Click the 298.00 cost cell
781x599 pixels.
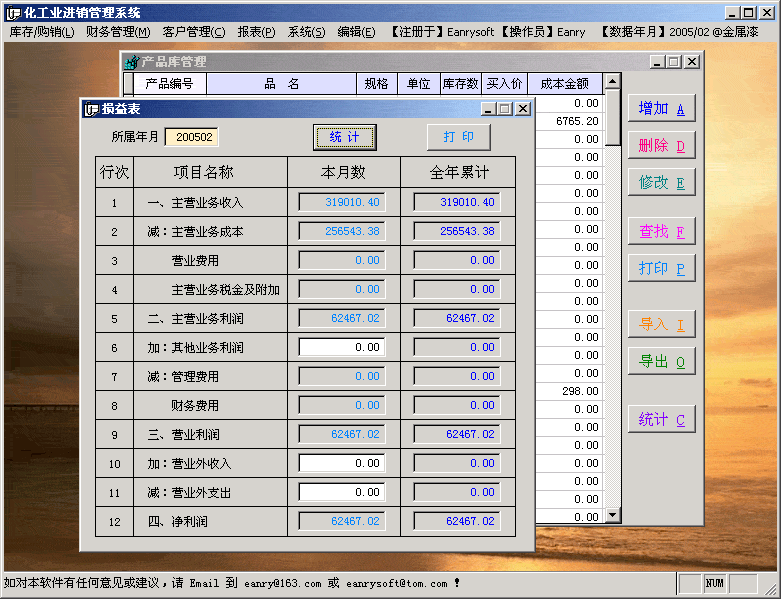pos(569,391)
